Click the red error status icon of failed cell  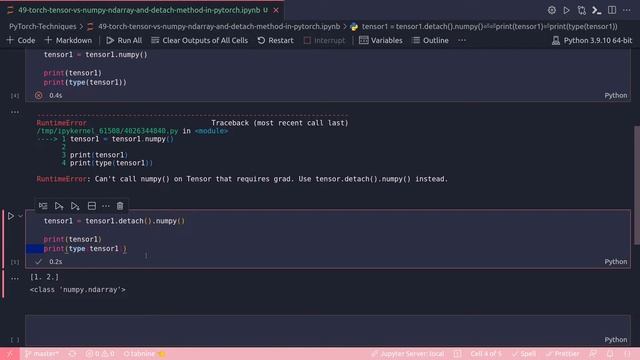coord(38,95)
